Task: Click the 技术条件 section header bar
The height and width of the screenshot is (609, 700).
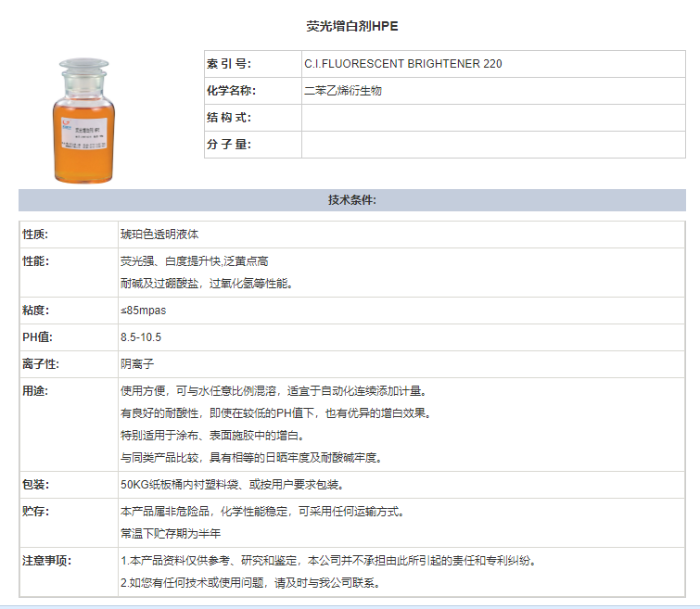Action: [351, 200]
